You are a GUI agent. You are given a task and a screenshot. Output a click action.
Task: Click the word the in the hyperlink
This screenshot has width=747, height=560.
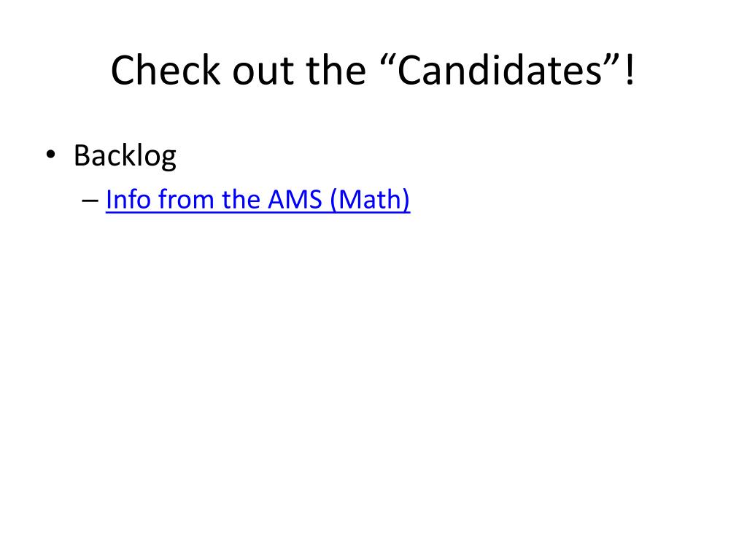[241, 200]
